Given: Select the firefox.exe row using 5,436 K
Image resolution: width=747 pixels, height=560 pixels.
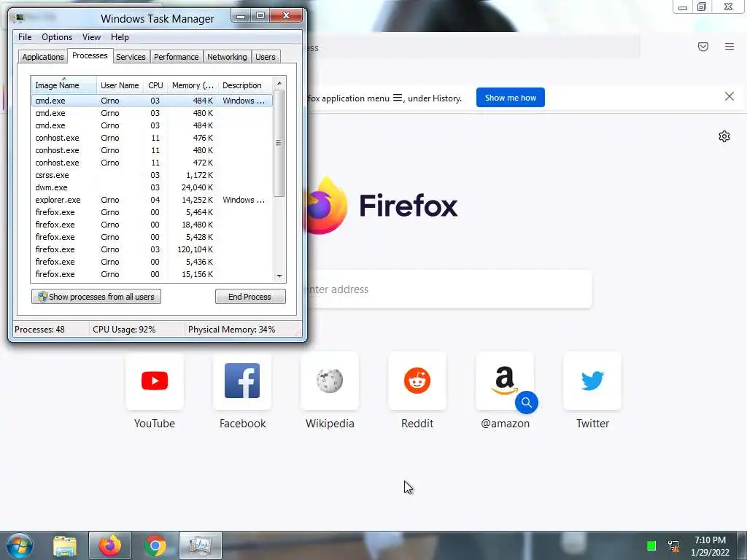Looking at the screenshot, I should [152, 262].
